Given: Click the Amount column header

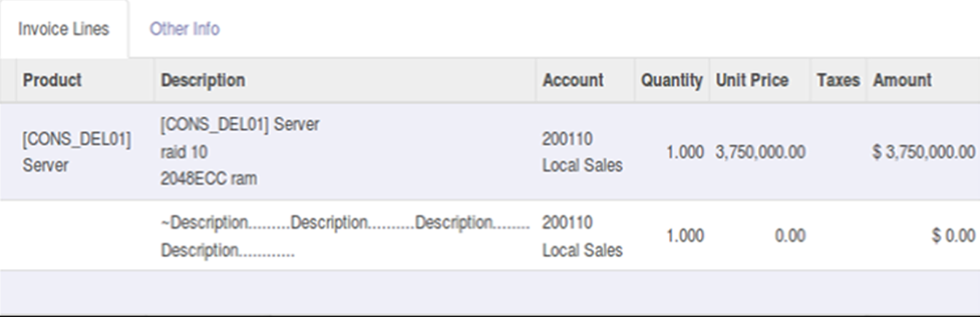Looking at the screenshot, I should point(902,80).
